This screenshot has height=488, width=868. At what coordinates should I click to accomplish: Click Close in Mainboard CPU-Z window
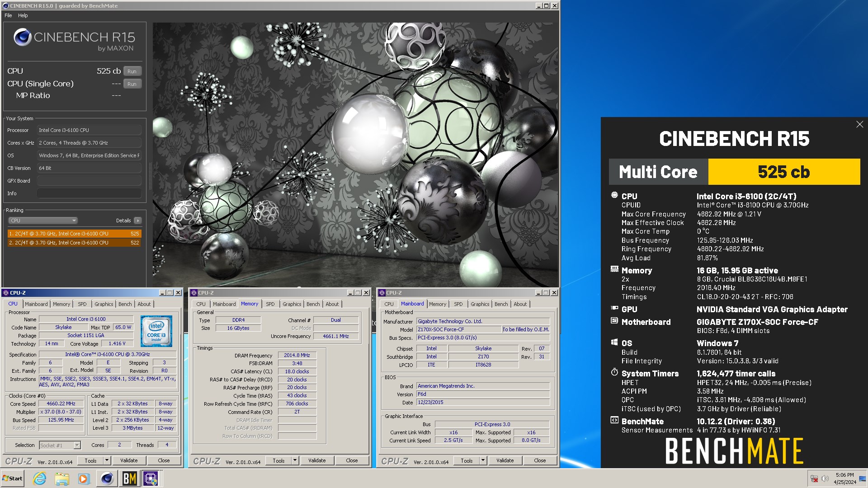[x=540, y=460]
